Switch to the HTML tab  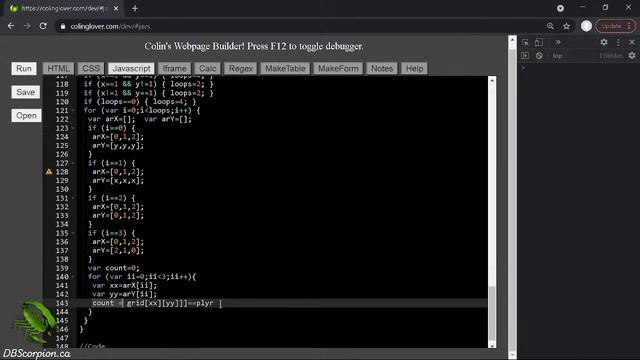pos(58,69)
